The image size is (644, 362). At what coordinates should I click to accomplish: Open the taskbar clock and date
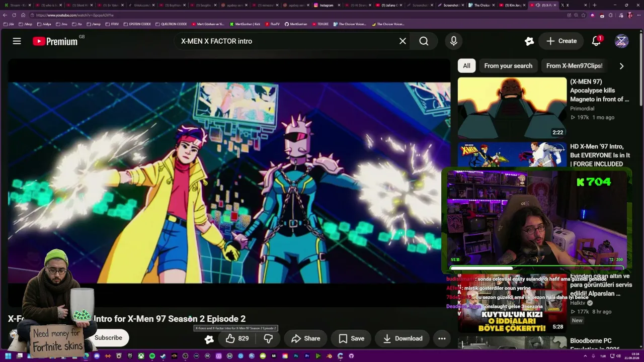coord(631,356)
